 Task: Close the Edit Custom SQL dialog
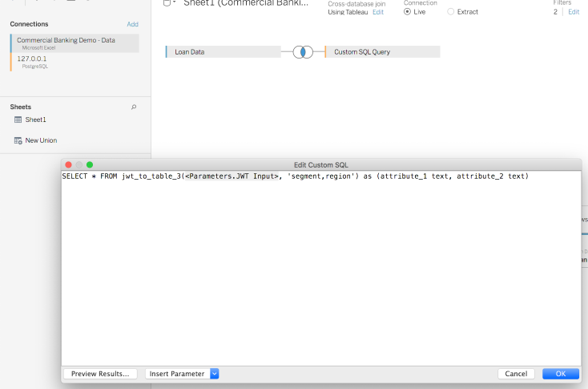(x=68, y=165)
